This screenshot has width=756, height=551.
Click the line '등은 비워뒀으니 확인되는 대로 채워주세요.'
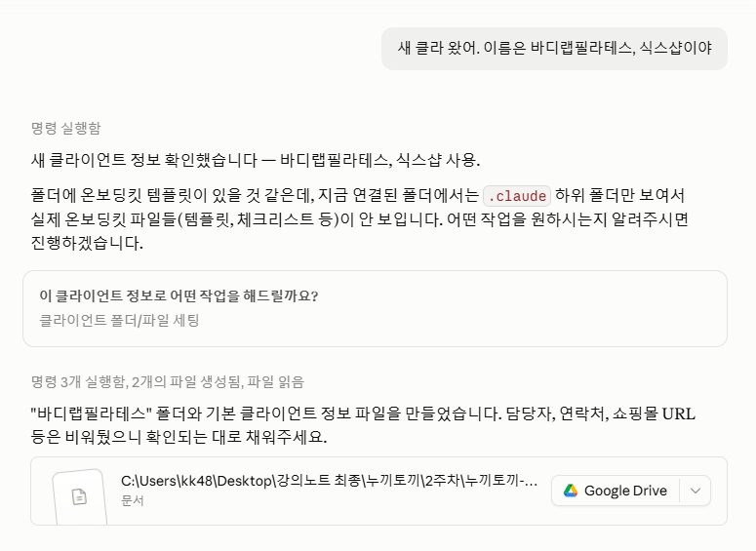[x=179, y=437]
